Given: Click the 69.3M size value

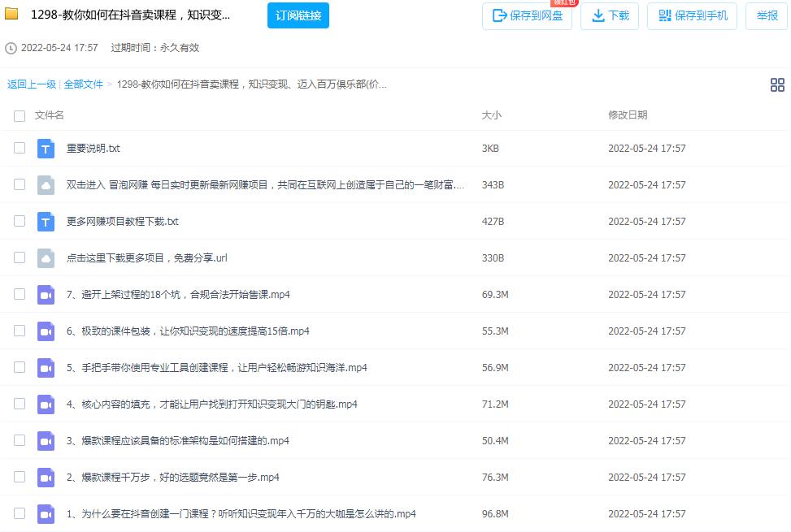Looking at the screenshot, I should [x=495, y=295].
